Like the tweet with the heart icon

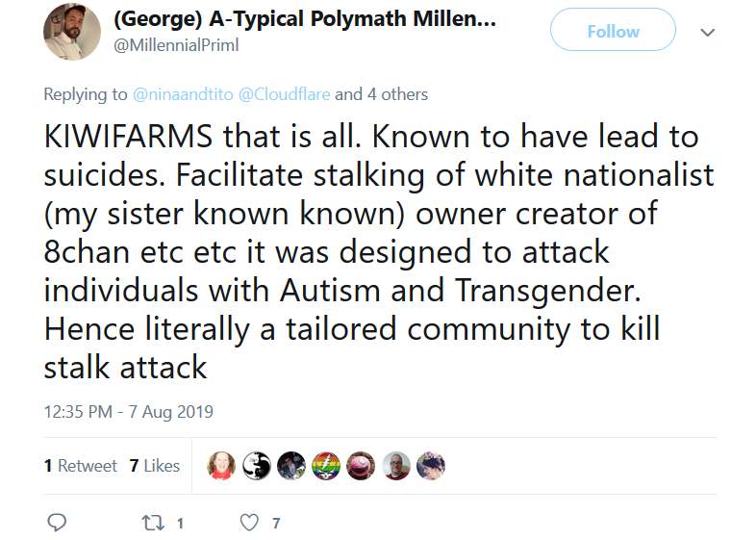[249, 523]
